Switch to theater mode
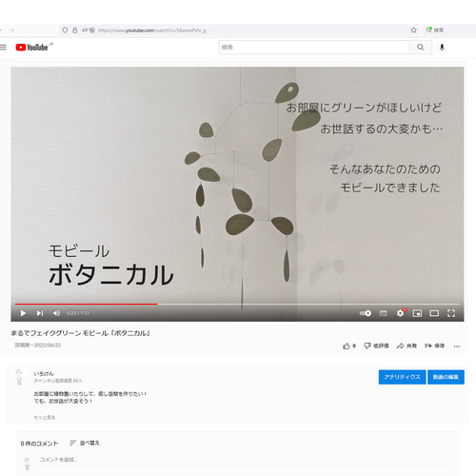Viewport: 476px width, 476px height. [x=434, y=313]
